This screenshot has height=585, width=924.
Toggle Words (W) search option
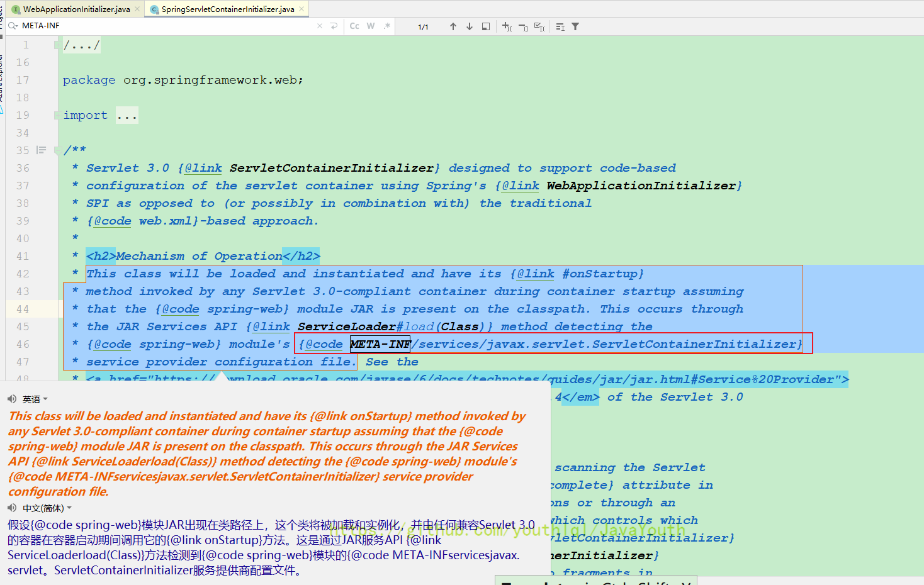371,26
